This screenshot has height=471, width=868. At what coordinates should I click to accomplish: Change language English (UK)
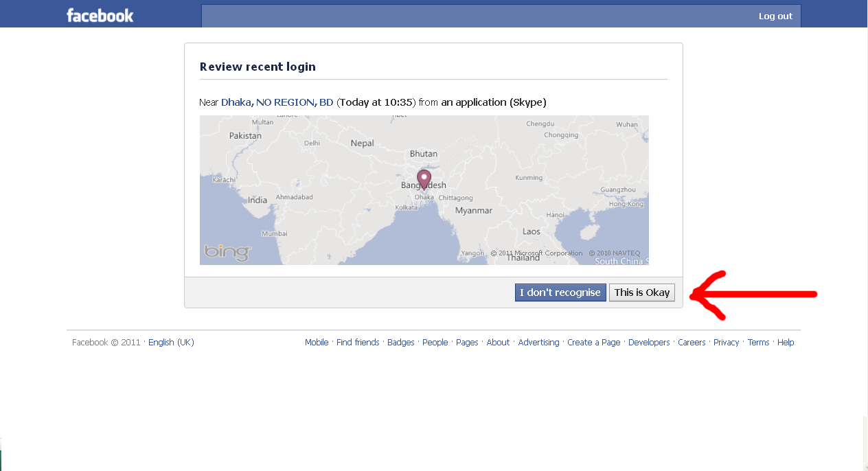pyautogui.click(x=172, y=342)
